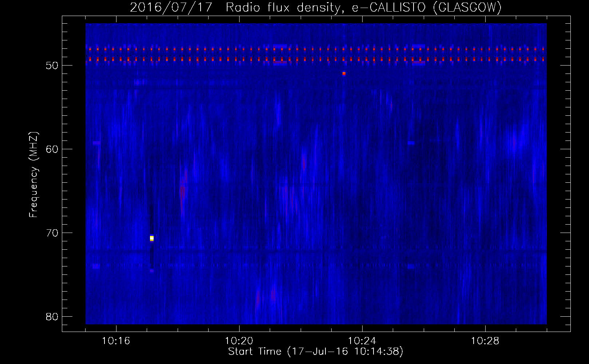
Task: Click the bright yellow-white spot near 70 MHz
Action: click(x=152, y=238)
